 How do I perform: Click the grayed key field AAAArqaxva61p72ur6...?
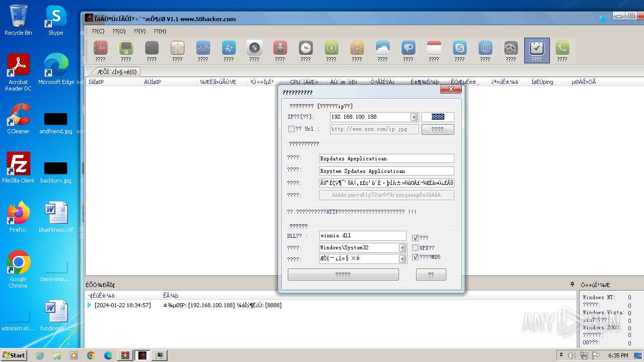[x=386, y=195]
